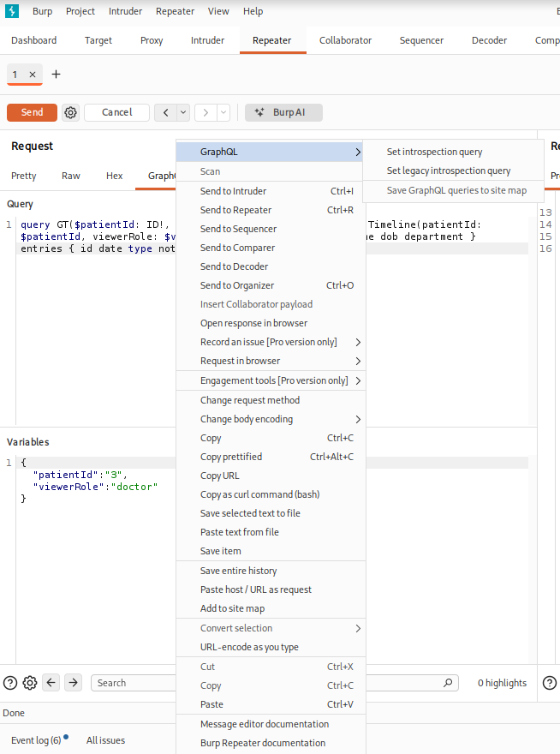
Task: Choose Send to Organizer
Action: coord(271,285)
